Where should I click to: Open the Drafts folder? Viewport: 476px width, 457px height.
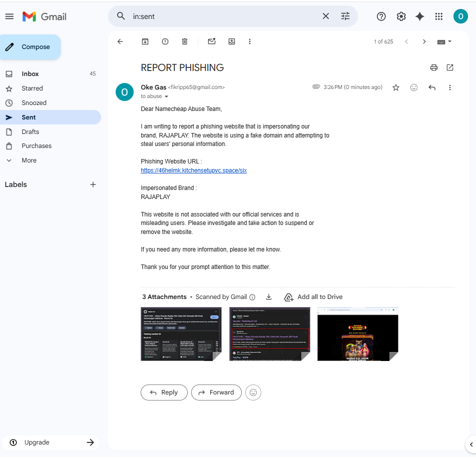[x=50, y=132]
